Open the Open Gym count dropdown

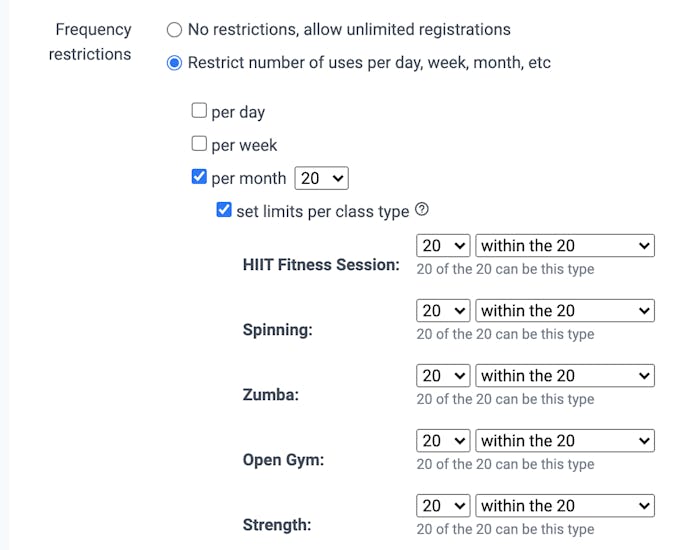443,440
